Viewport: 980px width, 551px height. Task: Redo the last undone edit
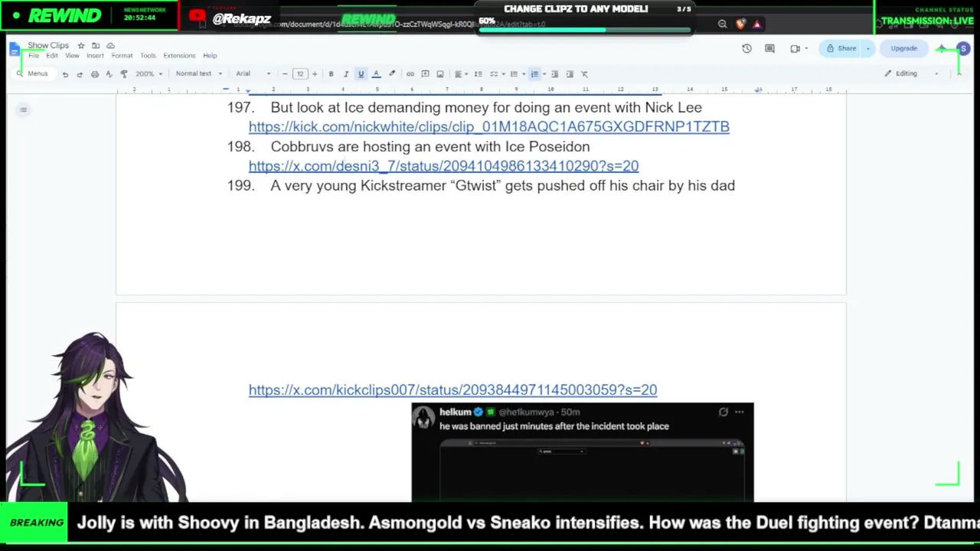[x=80, y=74]
